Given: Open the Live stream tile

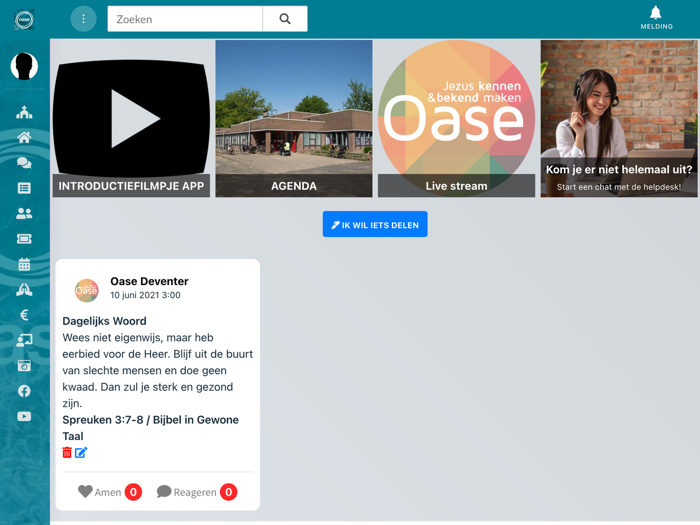Looking at the screenshot, I should (x=456, y=119).
